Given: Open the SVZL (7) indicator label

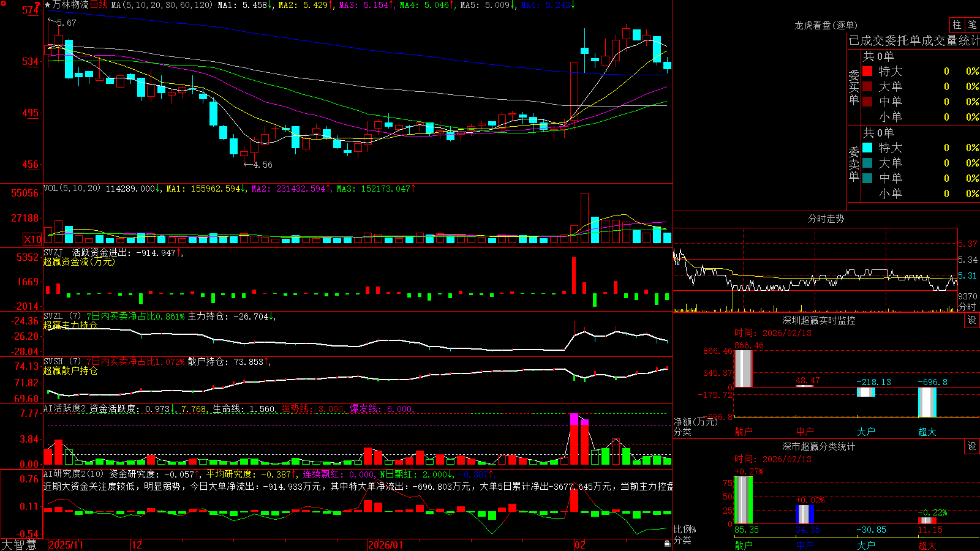Looking at the screenshot, I should click(x=62, y=317).
